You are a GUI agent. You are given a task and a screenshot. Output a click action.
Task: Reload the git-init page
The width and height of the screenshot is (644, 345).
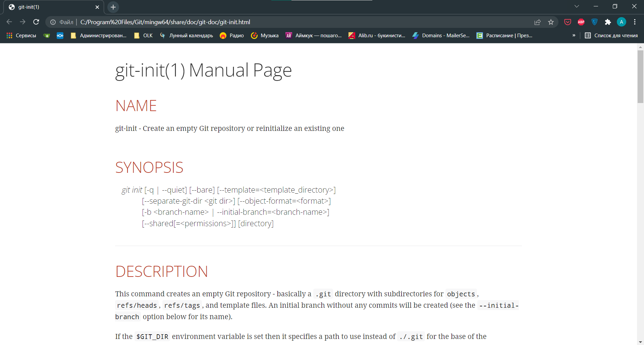pyautogui.click(x=36, y=22)
